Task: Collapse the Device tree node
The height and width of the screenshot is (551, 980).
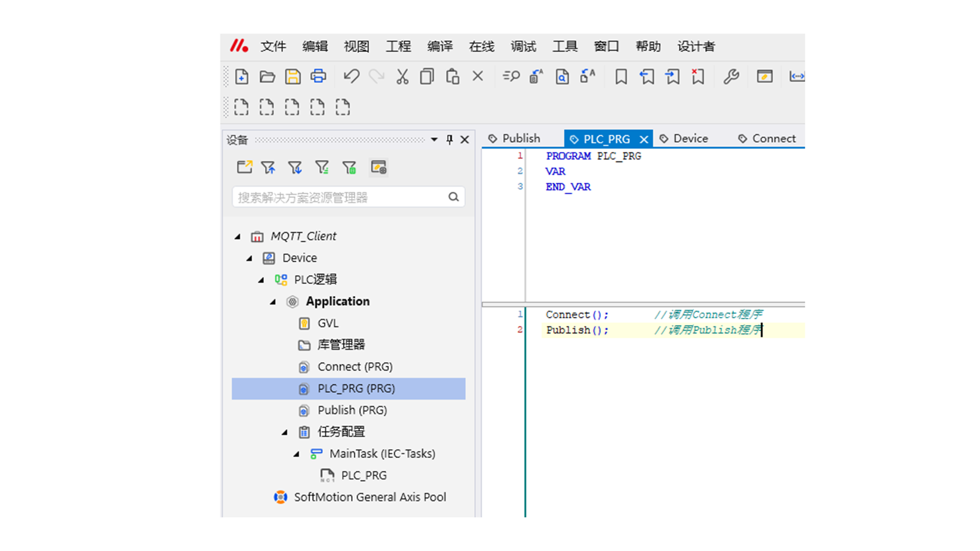Action: click(x=250, y=259)
